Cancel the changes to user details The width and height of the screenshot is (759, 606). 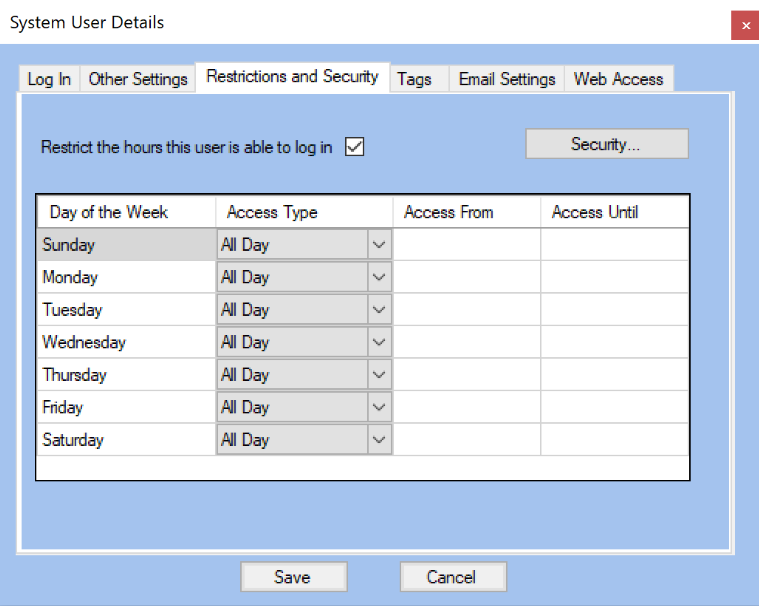[x=452, y=577]
